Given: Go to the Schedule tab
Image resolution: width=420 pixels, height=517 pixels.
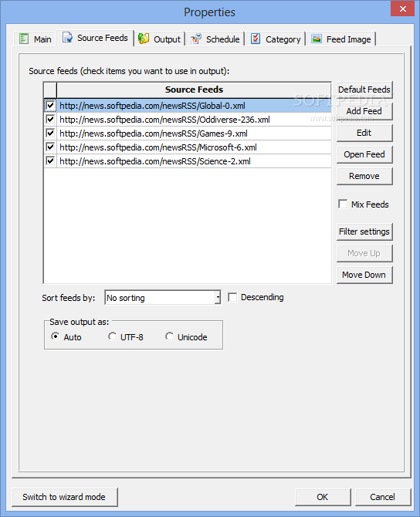Looking at the screenshot, I should 215,39.
